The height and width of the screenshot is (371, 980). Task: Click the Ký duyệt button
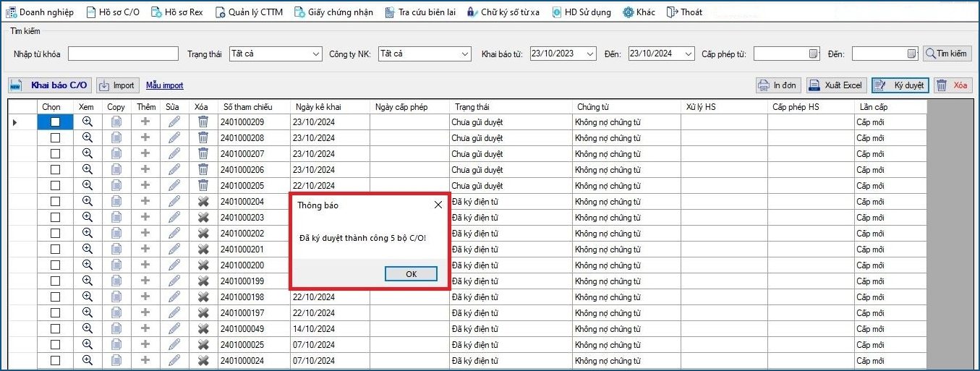900,85
